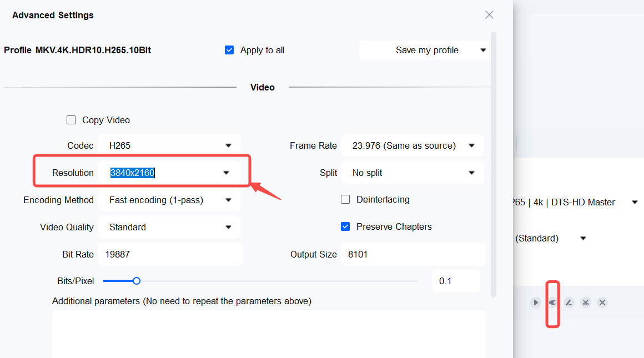
Task: Close the Advanced Settings dialog
Action: pyautogui.click(x=489, y=15)
